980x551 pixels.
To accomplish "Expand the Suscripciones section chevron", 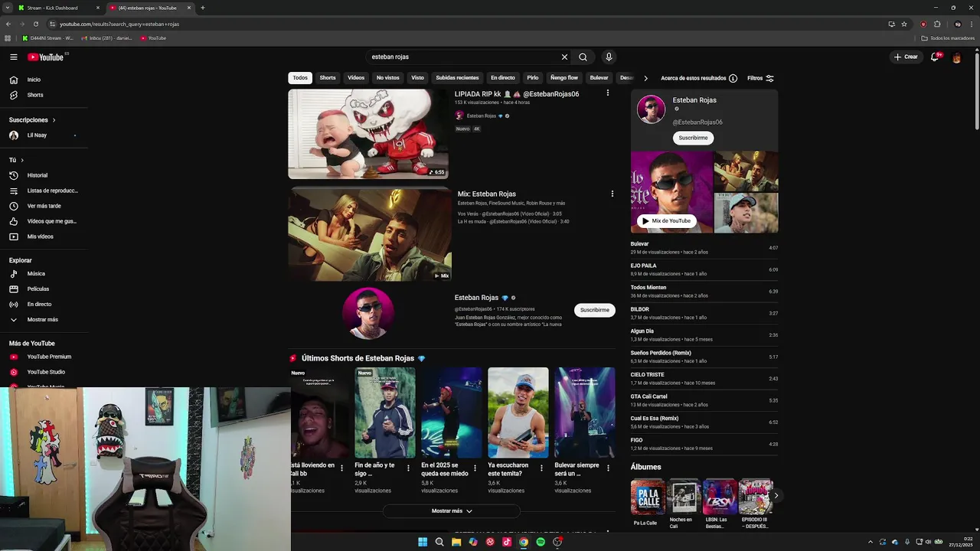I will point(54,120).
